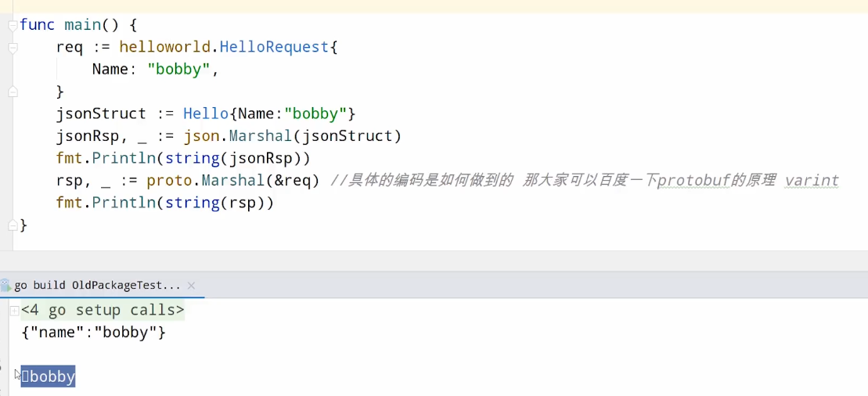Click the folded <4 go setup calls> text
868x396 pixels.
(x=103, y=310)
